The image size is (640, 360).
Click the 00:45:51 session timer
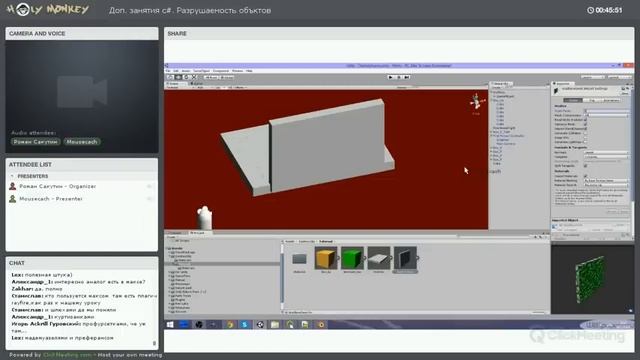pos(605,10)
